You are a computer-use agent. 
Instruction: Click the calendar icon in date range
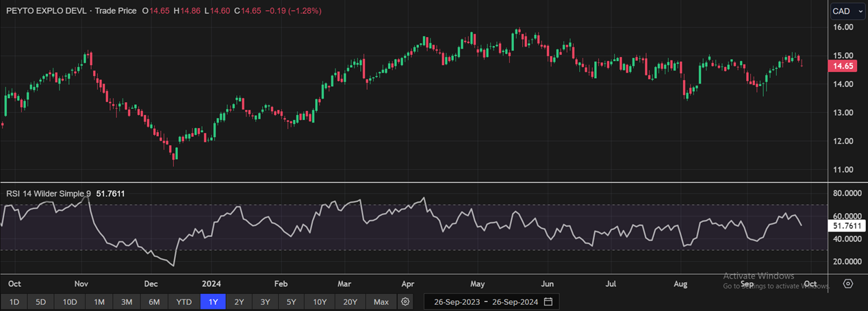548,301
